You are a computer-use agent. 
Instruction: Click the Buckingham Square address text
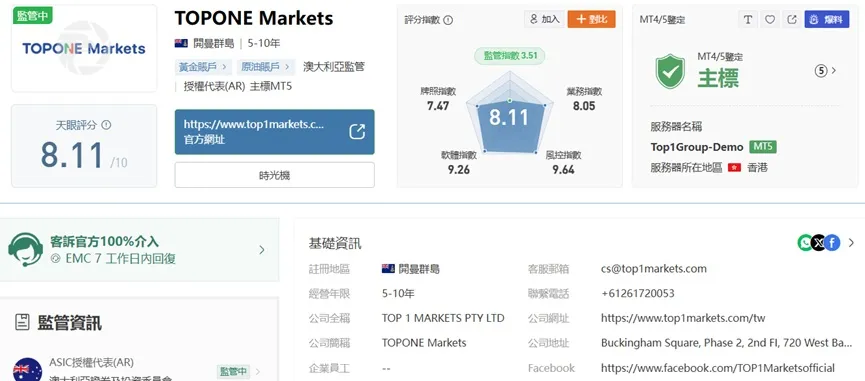pos(727,343)
